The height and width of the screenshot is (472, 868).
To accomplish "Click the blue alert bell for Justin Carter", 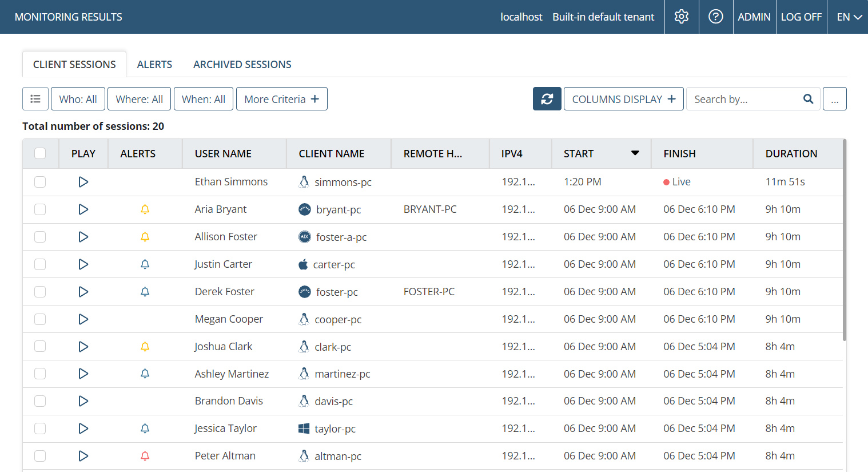I will [x=145, y=264].
